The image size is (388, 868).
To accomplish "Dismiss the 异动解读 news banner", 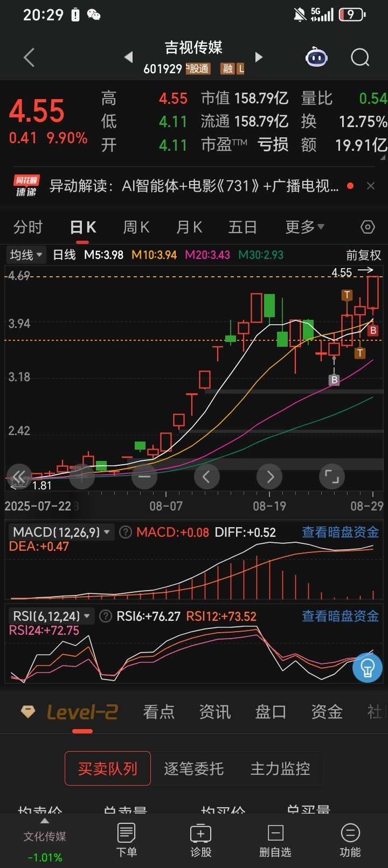I will 370,186.
